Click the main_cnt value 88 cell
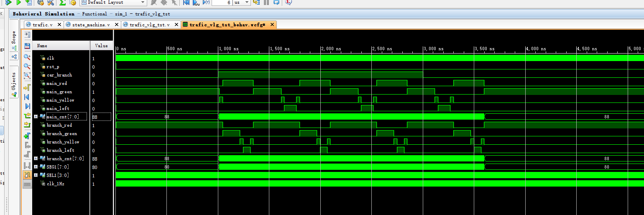 [x=101, y=117]
